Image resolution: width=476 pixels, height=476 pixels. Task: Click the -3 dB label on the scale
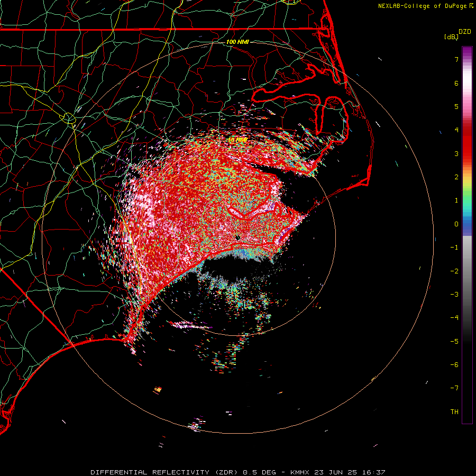click(x=454, y=295)
